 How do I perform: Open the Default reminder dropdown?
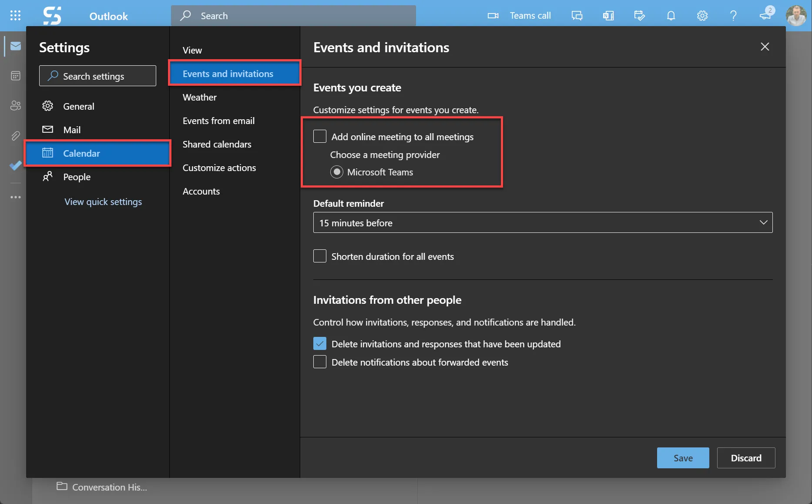tap(543, 222)
